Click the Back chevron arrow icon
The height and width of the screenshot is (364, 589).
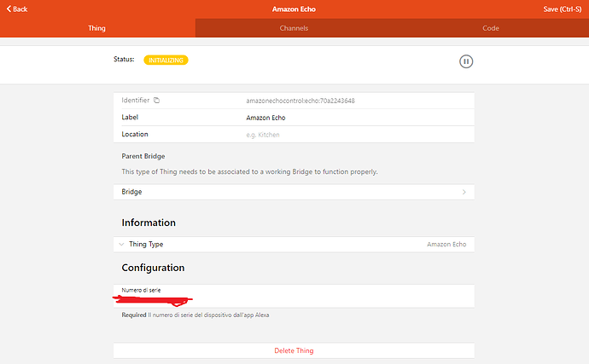[9, 9]
